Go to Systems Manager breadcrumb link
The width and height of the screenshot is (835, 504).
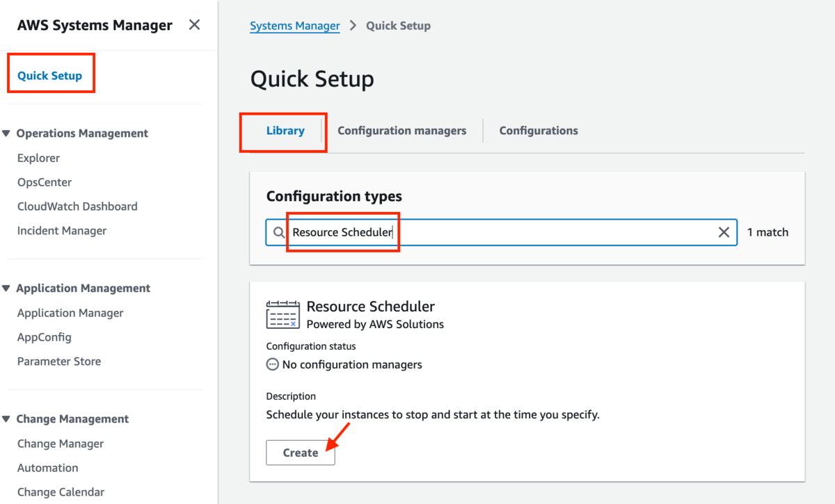(295, 26)
